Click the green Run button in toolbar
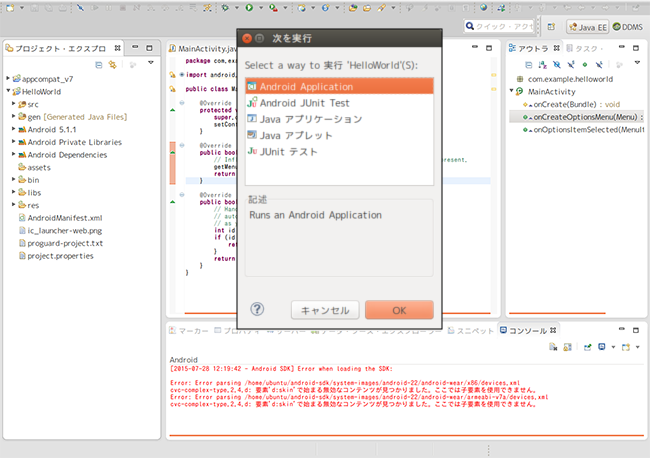 click(249, 7)
